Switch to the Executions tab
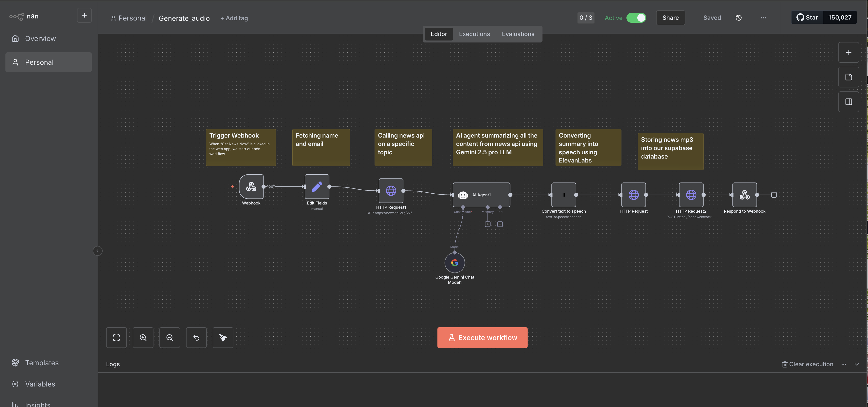 [x=474, y=34]
